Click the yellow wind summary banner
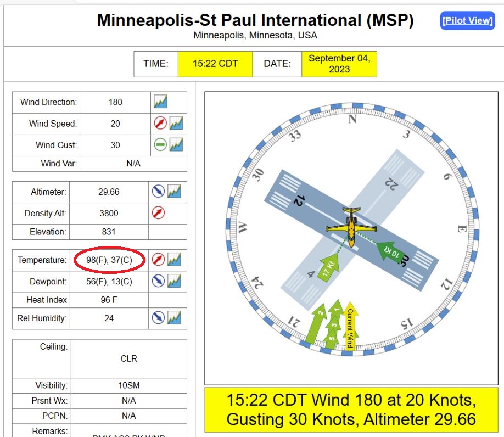This screenshot has height=437, width=504. coord(351,410)
